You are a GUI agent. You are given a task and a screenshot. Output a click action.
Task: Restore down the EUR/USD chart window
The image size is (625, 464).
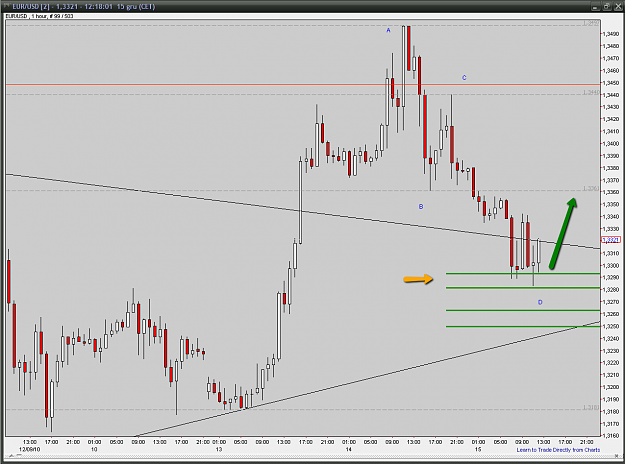(x=607, y=6)
